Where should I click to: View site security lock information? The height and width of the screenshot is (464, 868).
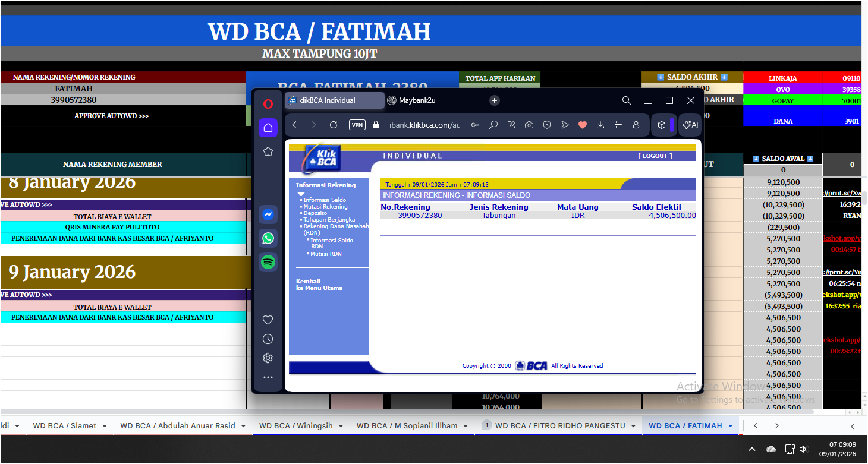click(x=375, y=125)
